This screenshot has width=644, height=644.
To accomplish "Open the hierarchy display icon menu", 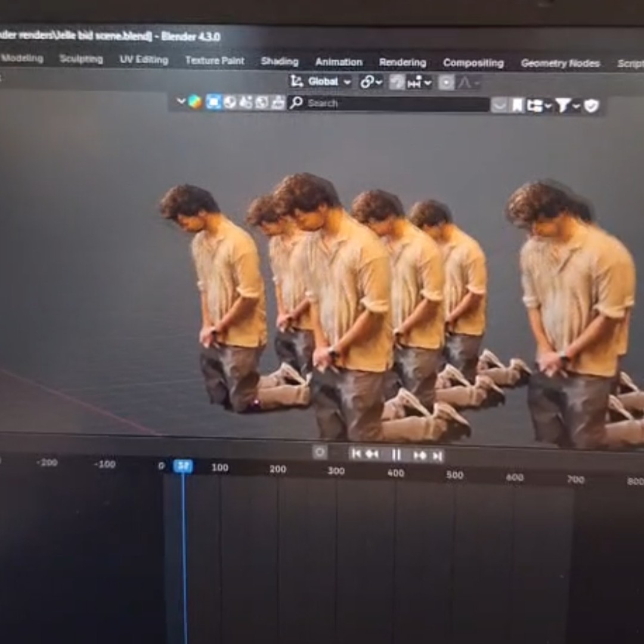I will (538, 106).
